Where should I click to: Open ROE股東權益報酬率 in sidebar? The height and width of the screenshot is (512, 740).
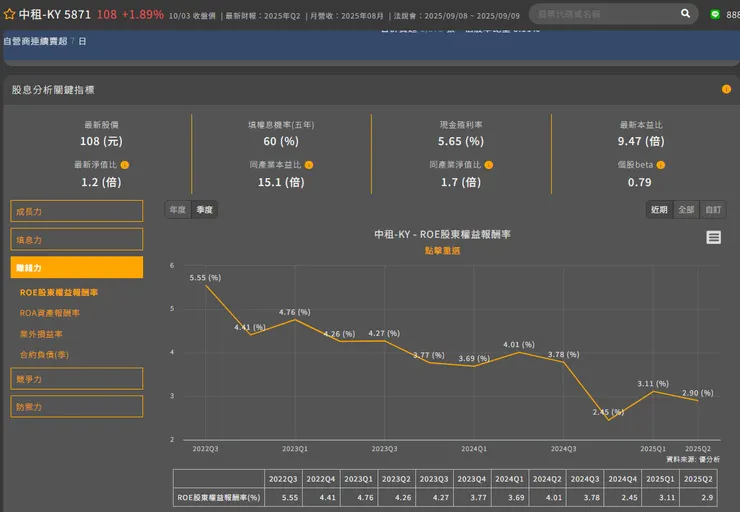[59, 293]
